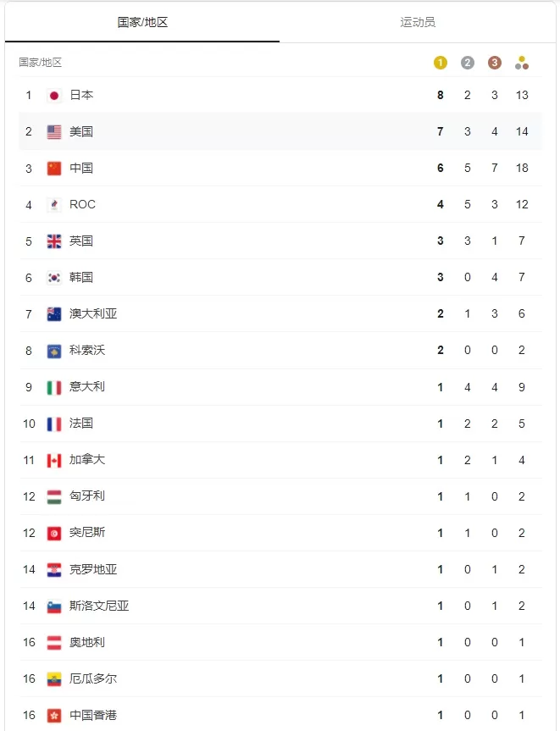Click the gold medal column icon
Image resolution: width=560 pixels, height=731 pixels.
[441, 63]
